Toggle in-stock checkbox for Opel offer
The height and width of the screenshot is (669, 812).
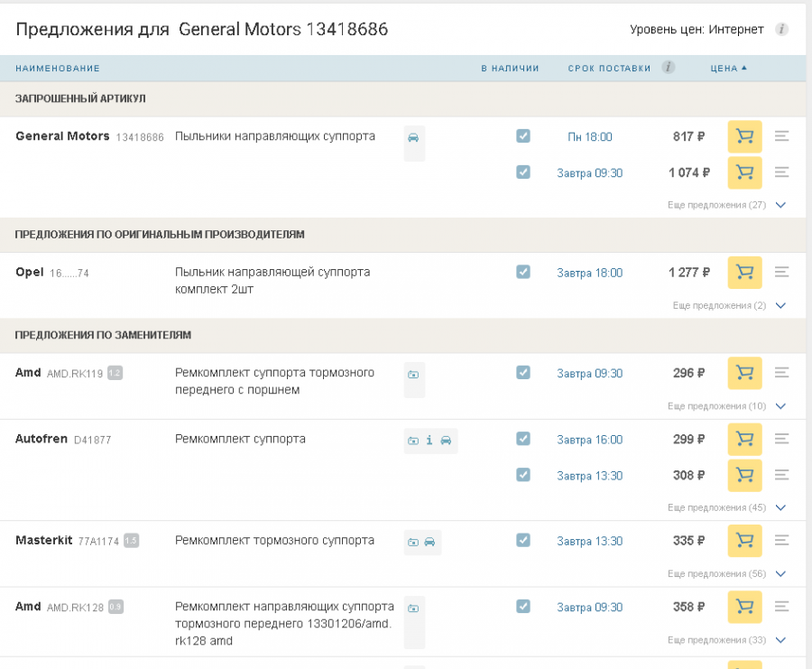point(523,272)
